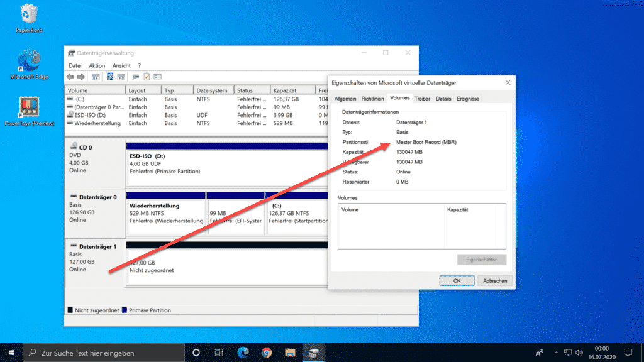Open the Windows Start menu
This screenshot has height=362, width=644.
[x=11, y=353]
